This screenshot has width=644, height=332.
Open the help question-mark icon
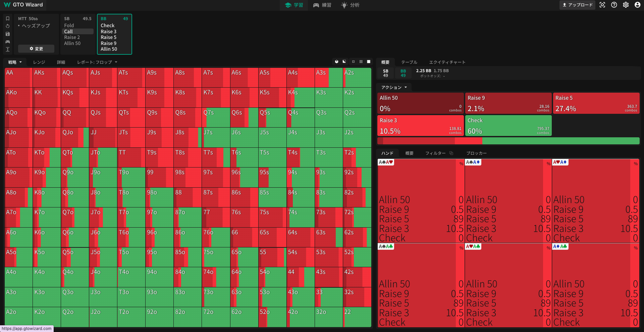click(x=614, y=5)
